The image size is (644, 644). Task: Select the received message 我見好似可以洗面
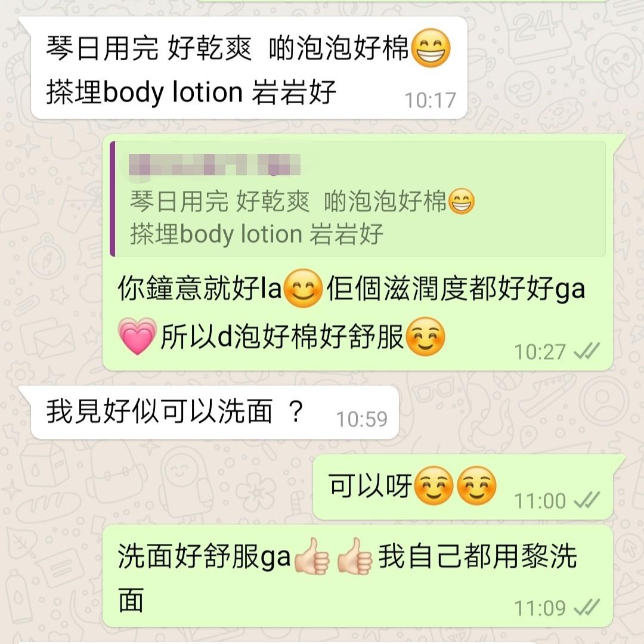tap(215, 413)
